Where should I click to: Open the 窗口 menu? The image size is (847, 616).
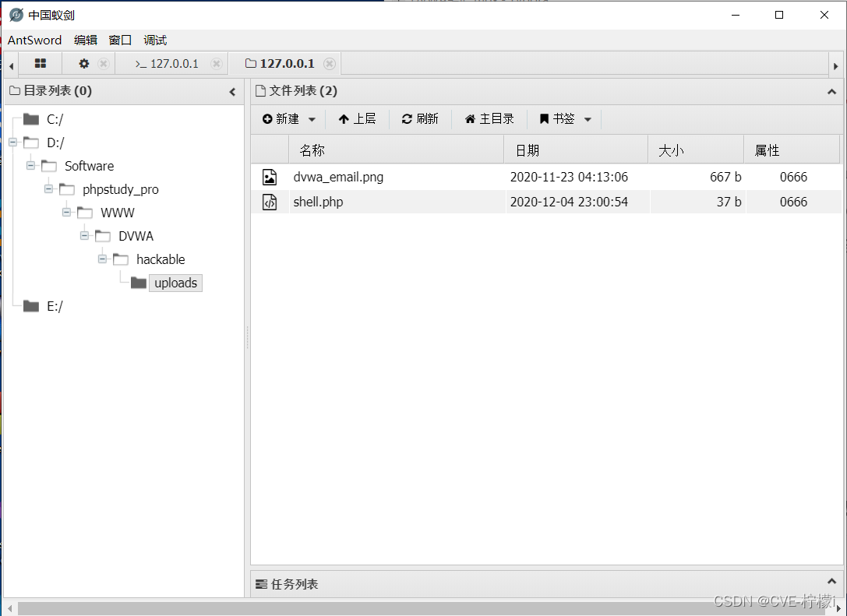click(120, 40)
